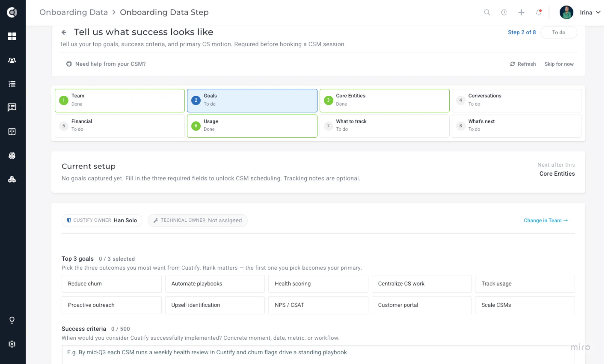Open the settings gear icon
This screenshot has height=364, width=604.
click(12, 344)
